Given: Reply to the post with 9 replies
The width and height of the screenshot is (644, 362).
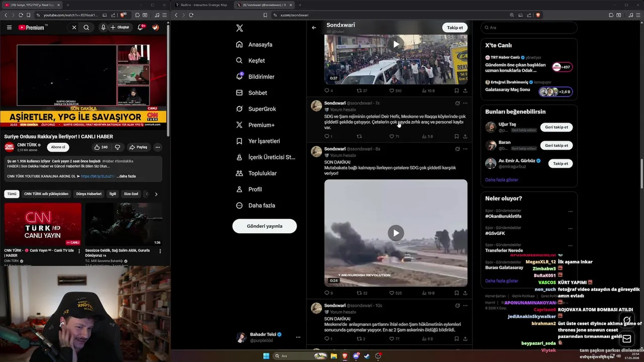Looking at the screenshot, I should pyautogui.click(x=329, y=293).
